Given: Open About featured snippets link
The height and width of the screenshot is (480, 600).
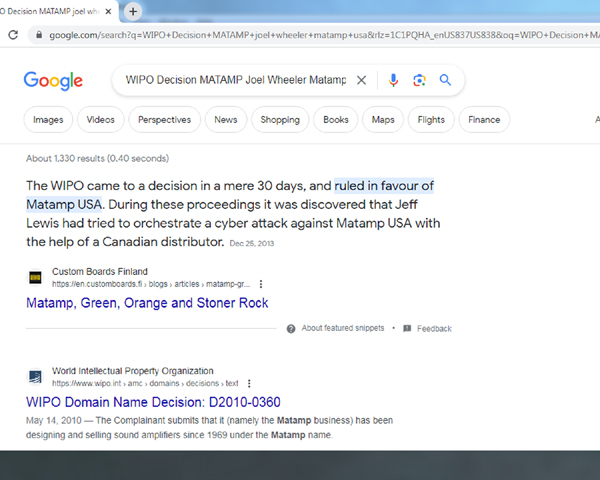Looking at the screenshot, I should tap(342, 328).
